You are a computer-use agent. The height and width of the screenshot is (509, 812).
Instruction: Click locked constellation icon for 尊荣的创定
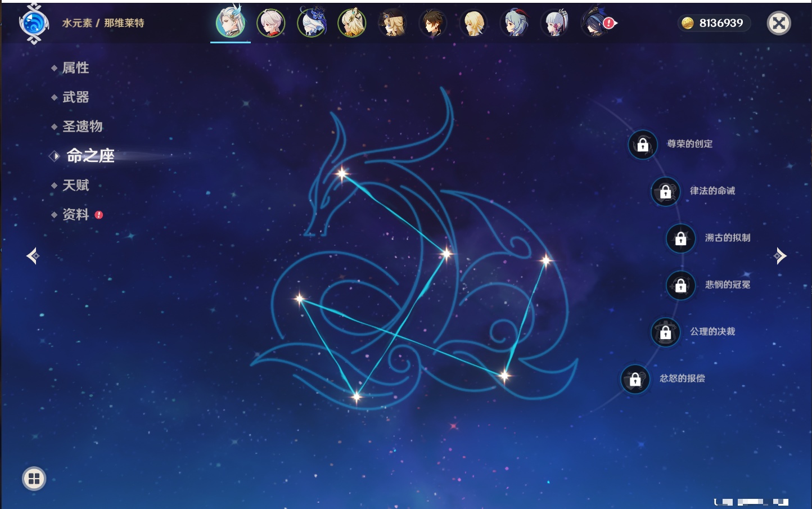643,145
